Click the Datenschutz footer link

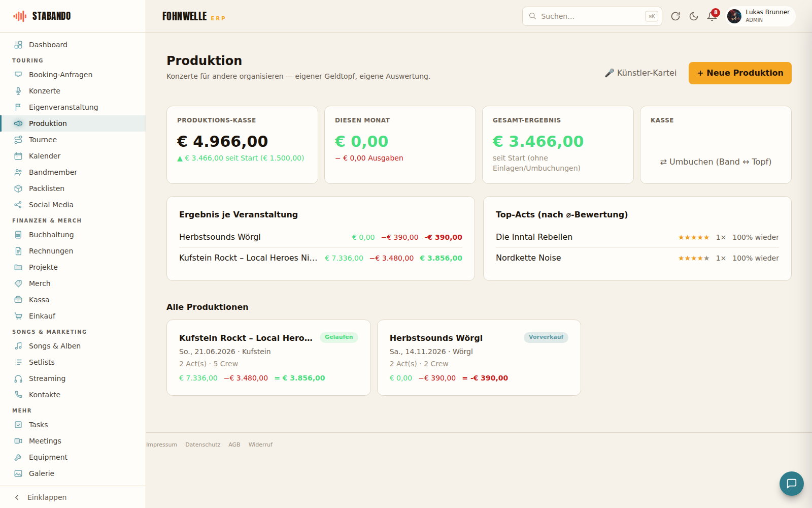[x=203, y=444]
